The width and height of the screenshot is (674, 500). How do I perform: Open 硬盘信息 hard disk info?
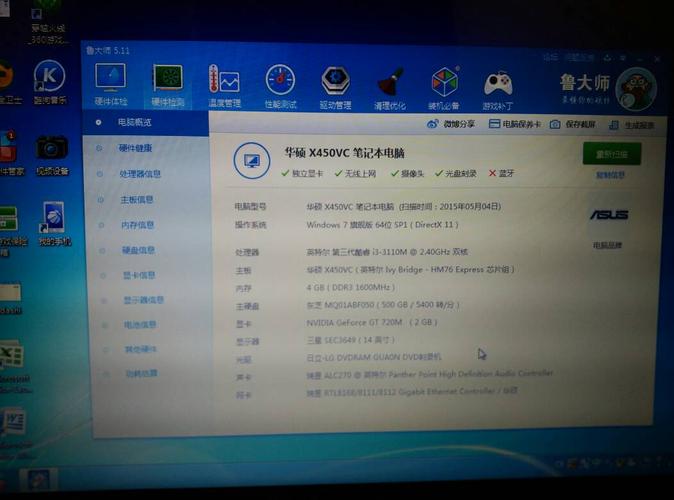(138, 250)
